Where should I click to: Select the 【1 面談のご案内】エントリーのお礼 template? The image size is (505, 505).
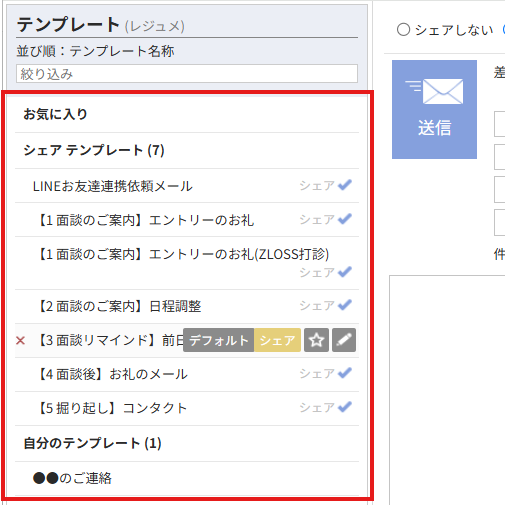(x=187, y=220)
